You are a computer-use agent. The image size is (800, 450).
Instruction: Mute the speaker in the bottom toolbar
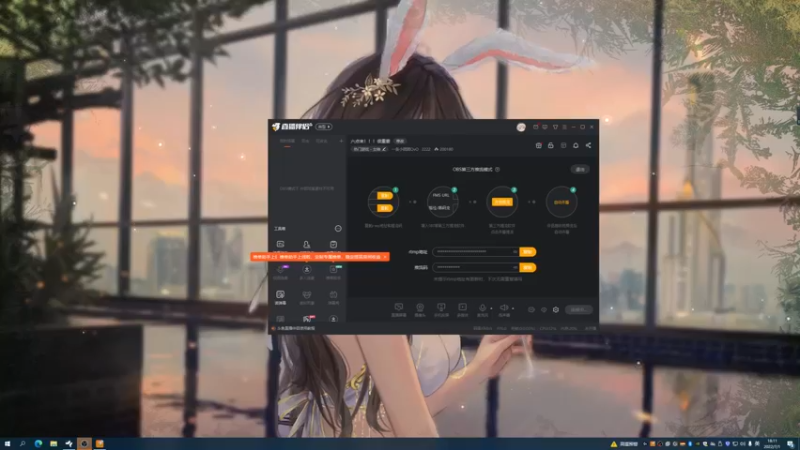pyautogui.click(x=504, y=309)
